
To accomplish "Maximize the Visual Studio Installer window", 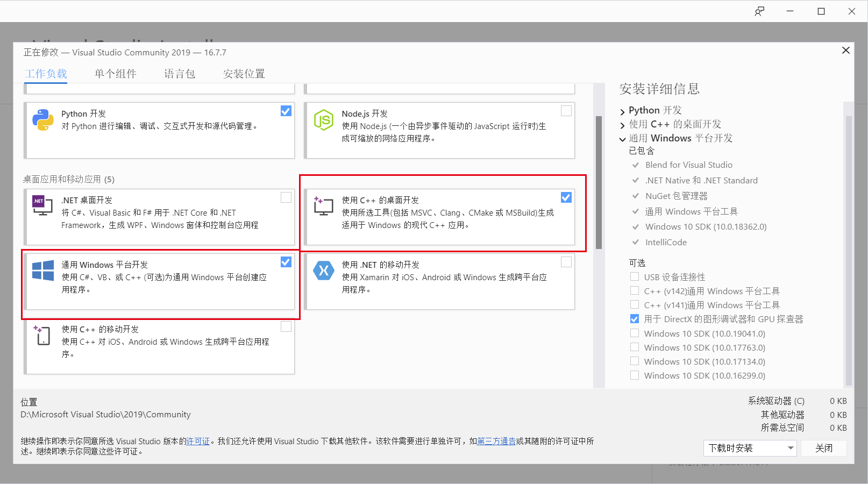I will [821, 11].
